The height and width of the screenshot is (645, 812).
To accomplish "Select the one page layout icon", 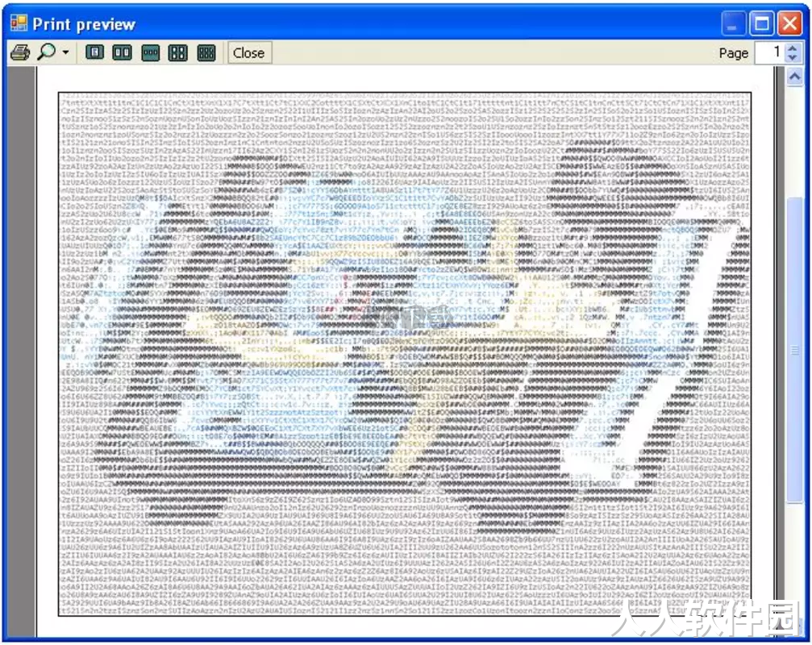I will (x=94, y=52).
